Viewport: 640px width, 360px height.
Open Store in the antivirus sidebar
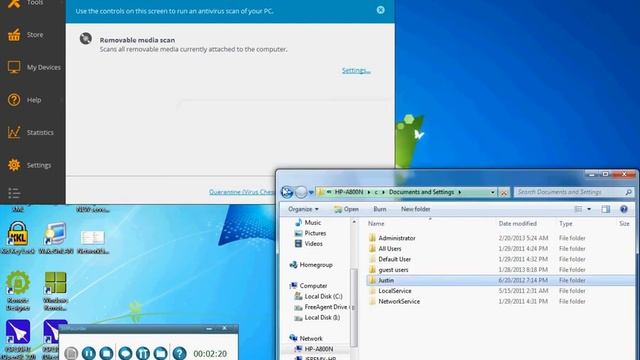tap(25, 35)
